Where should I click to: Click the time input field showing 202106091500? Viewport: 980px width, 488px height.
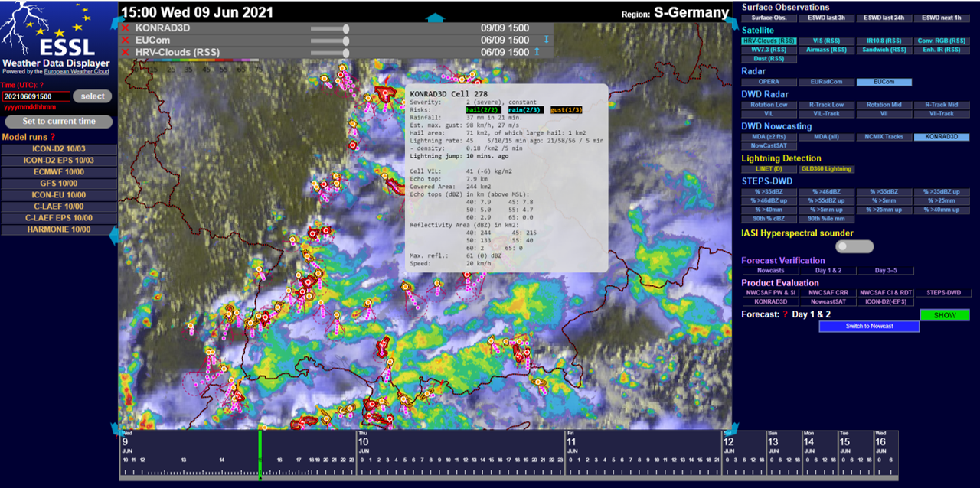pyautogui.click(x=36, y=96)
